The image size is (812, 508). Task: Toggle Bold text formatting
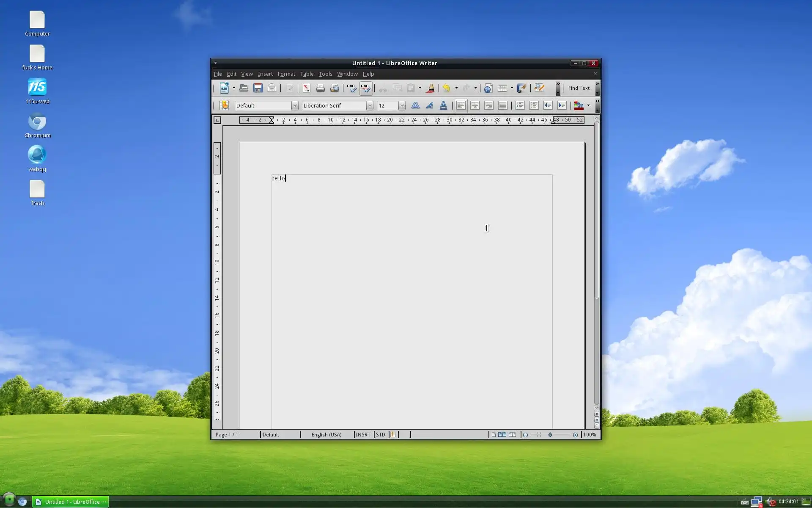415,105
